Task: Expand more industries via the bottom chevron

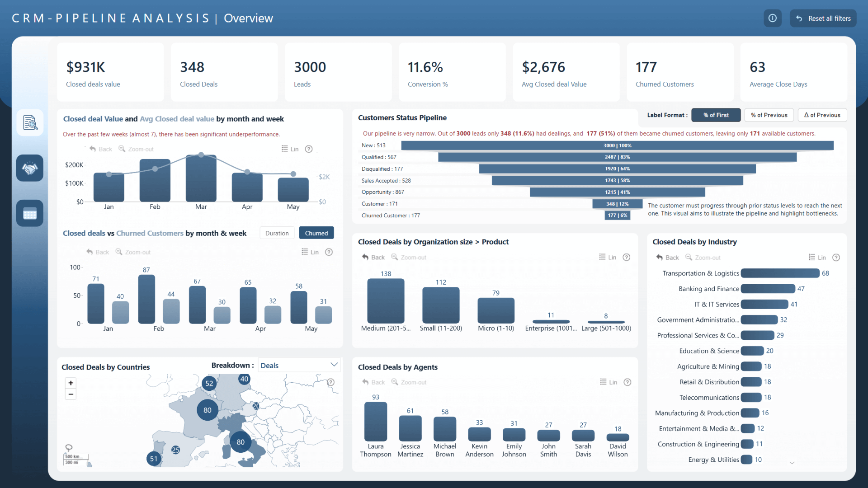Action: point(793,462)
